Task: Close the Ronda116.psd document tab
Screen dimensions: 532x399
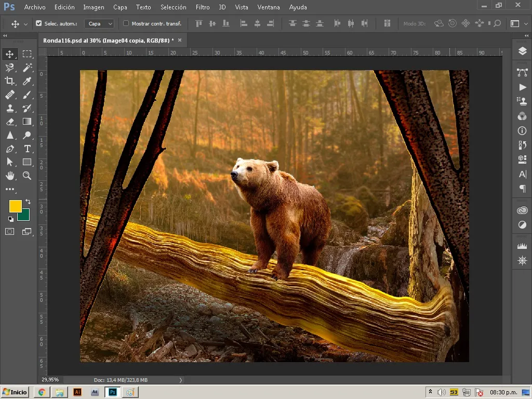Action: click(180, 40)
